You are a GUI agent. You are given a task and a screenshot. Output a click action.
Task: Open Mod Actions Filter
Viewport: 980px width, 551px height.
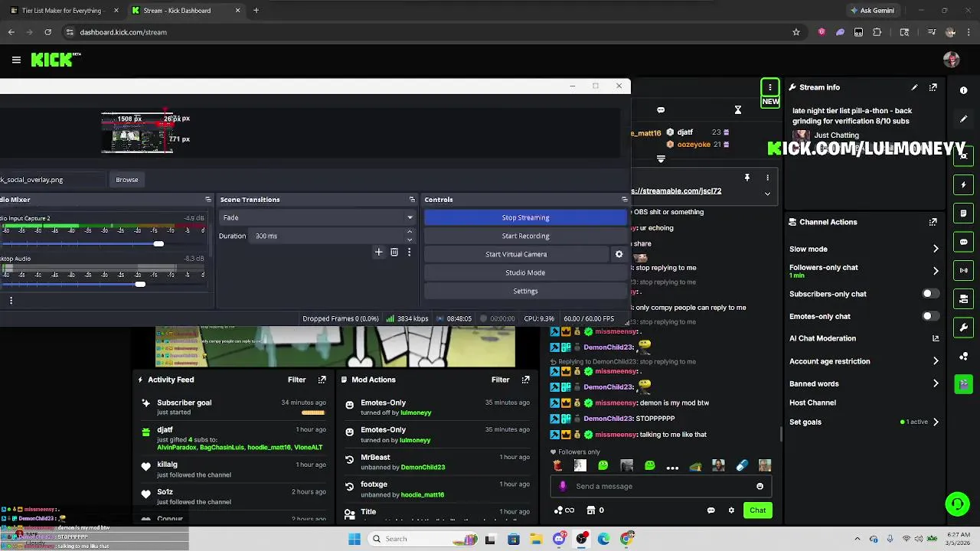point(500,380)
